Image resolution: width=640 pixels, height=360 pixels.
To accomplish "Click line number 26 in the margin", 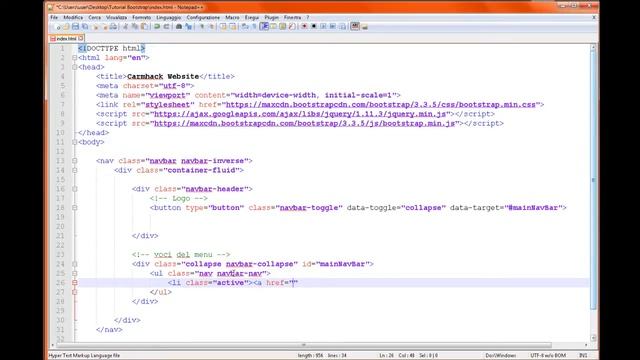I will (60, 283).
